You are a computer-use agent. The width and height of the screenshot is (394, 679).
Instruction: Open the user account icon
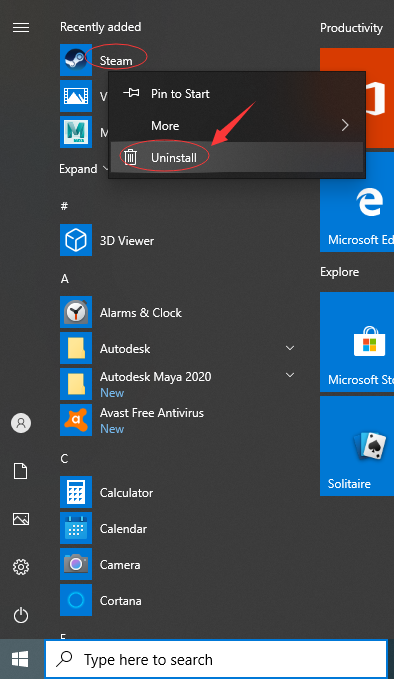[x=21, y=423]
